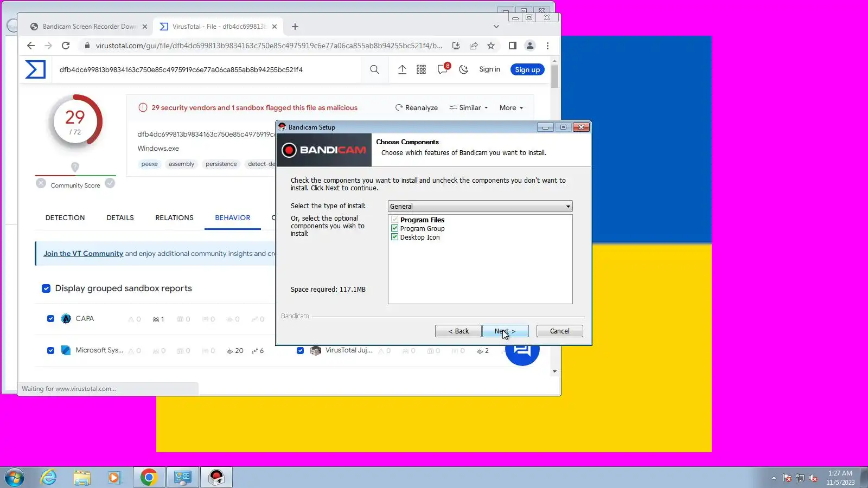868x488 pixels.
Task: Launch Internet Explorer from taskbar
Action: [x=49, y=478]
